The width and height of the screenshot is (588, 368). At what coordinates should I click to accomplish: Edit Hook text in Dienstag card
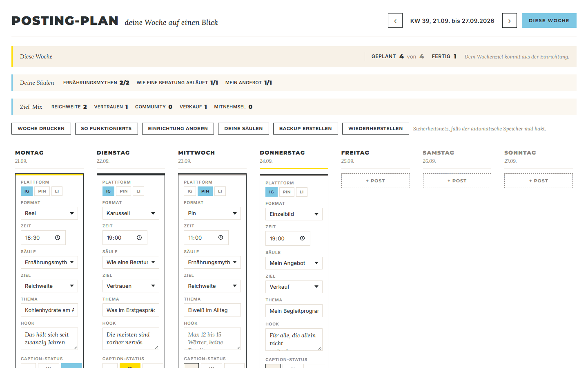tap(131, 339)
